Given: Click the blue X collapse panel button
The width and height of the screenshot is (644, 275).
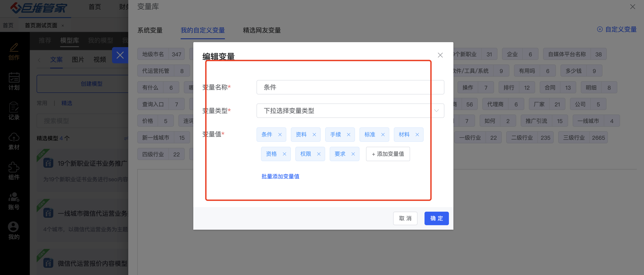Looking at the screenshot, I should pyautogui.click(x=120, y=55).
